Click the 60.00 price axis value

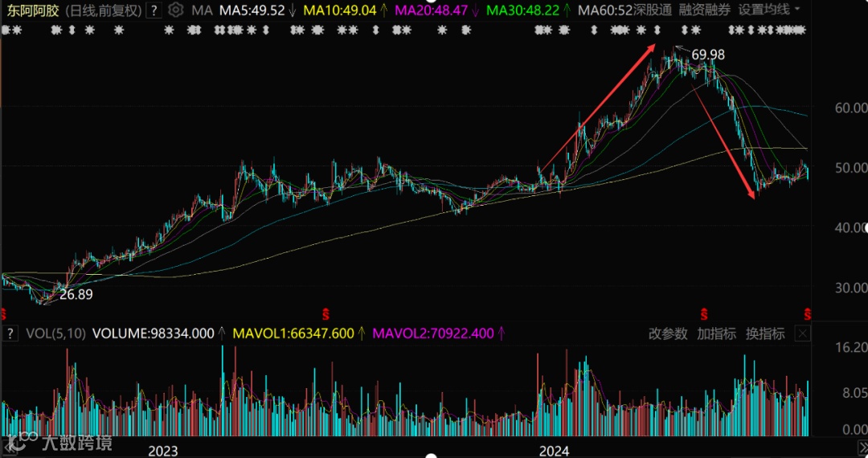point(851,108)
